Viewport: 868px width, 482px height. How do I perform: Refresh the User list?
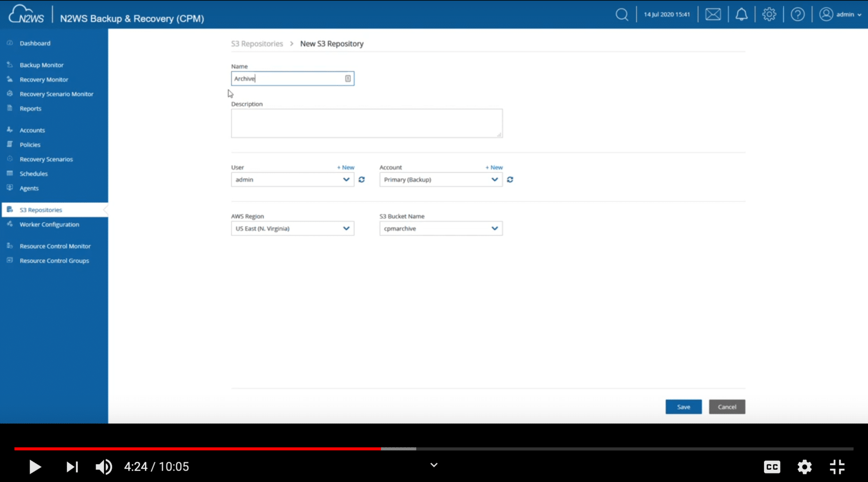point(361,179)
